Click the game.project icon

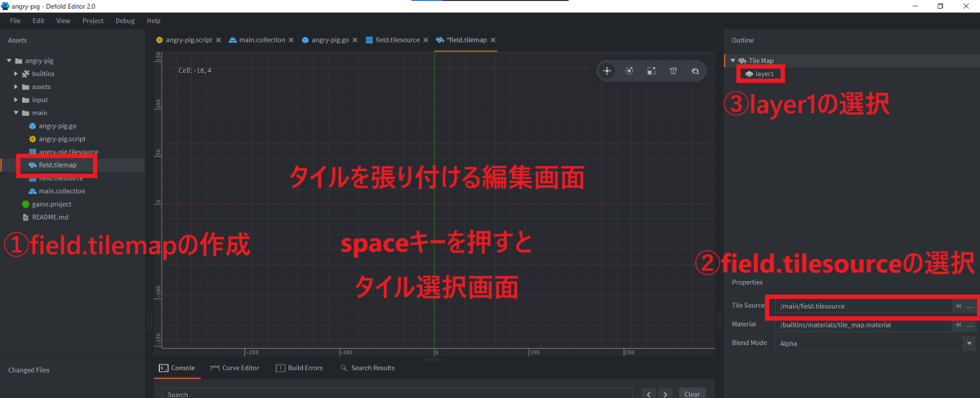(x=24, y=204)
